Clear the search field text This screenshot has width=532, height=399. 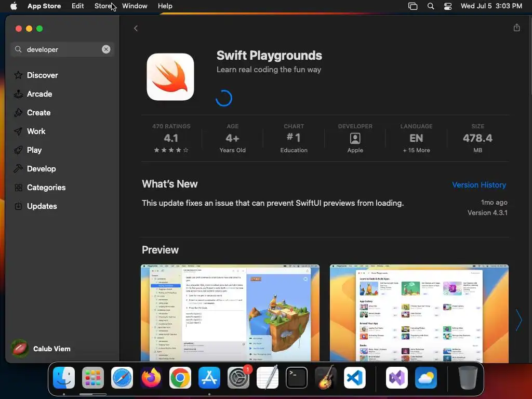point(106,49)
